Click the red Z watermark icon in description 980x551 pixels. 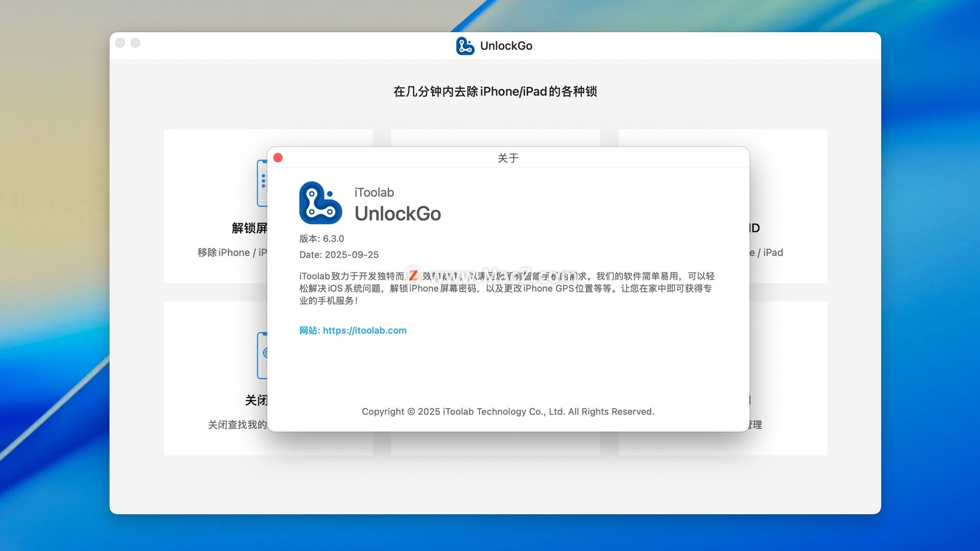pos(413,275)
